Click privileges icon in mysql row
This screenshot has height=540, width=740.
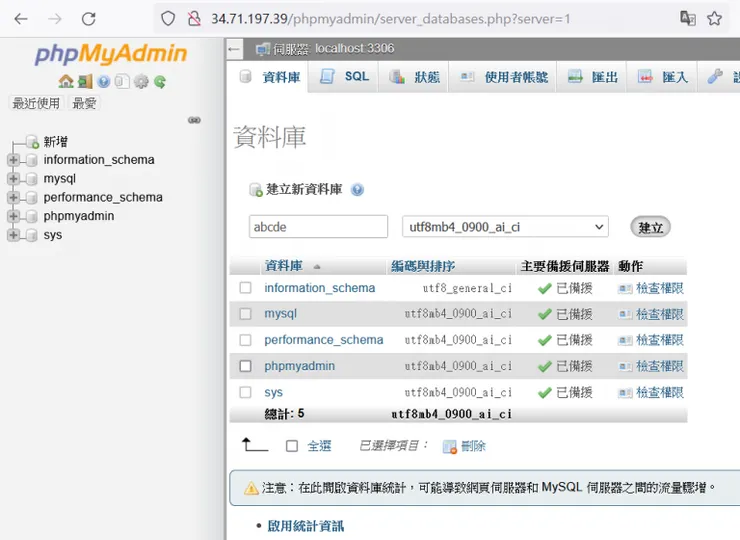[x=625, y=314]
